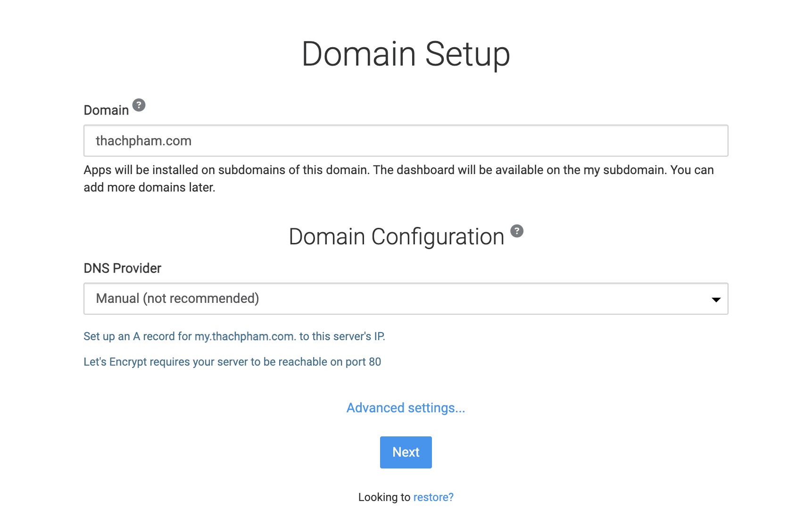812x518 pixels.
Task: Click help icon next to Domain Configuration
Action: (x=517, y=231)
